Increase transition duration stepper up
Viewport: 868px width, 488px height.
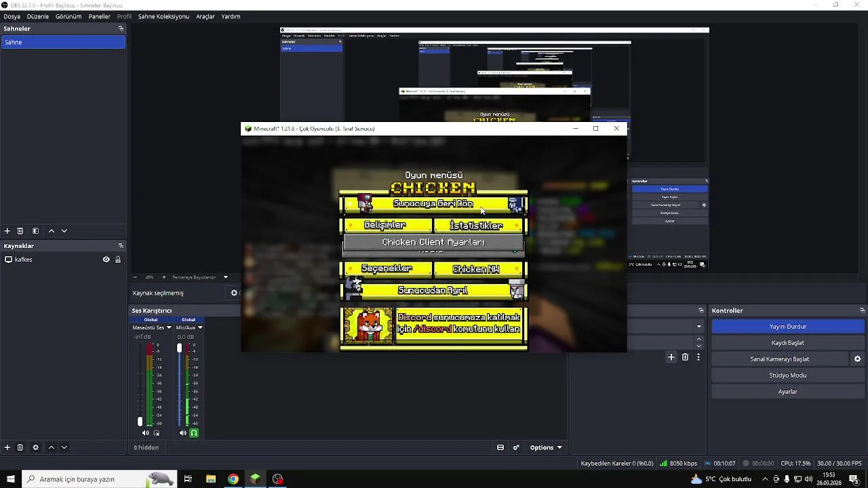tap(699, 339)
